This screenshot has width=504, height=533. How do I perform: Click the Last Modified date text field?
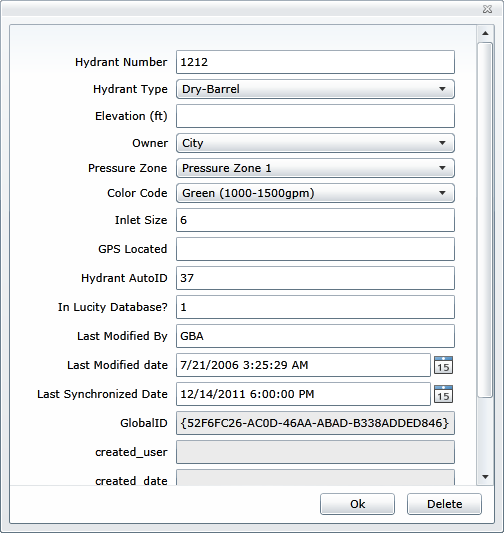pyautogui.click(x=303, y=365)
